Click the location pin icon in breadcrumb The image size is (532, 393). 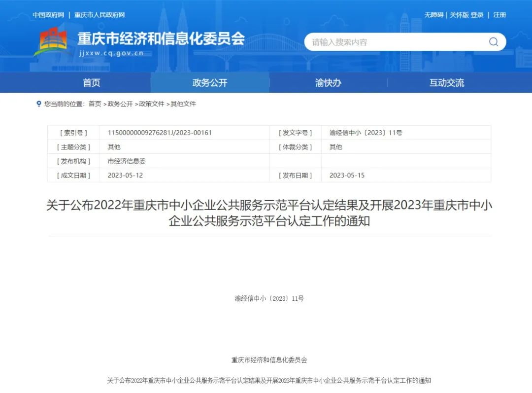point(38,104)
